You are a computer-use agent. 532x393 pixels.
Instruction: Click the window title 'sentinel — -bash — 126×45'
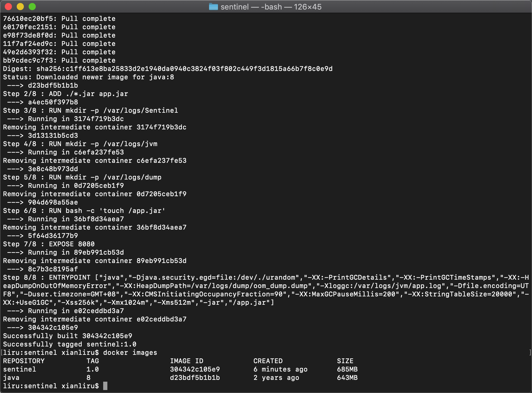(271, 7)
